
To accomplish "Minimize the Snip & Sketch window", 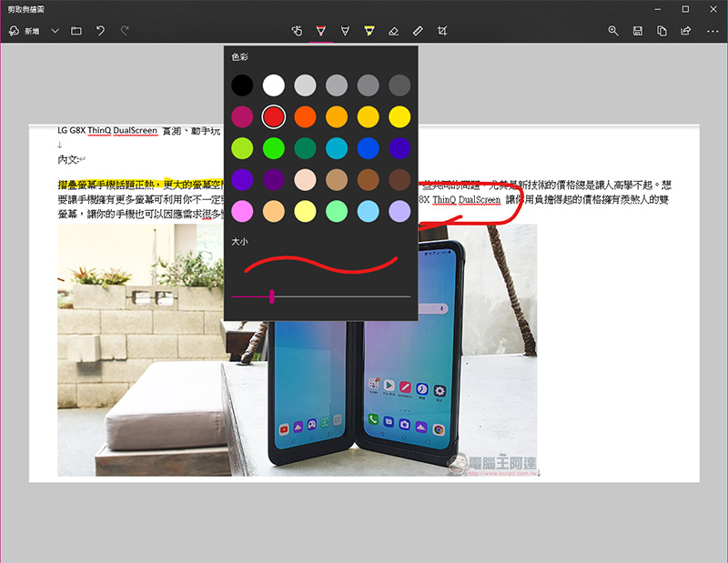I will 657,9.
